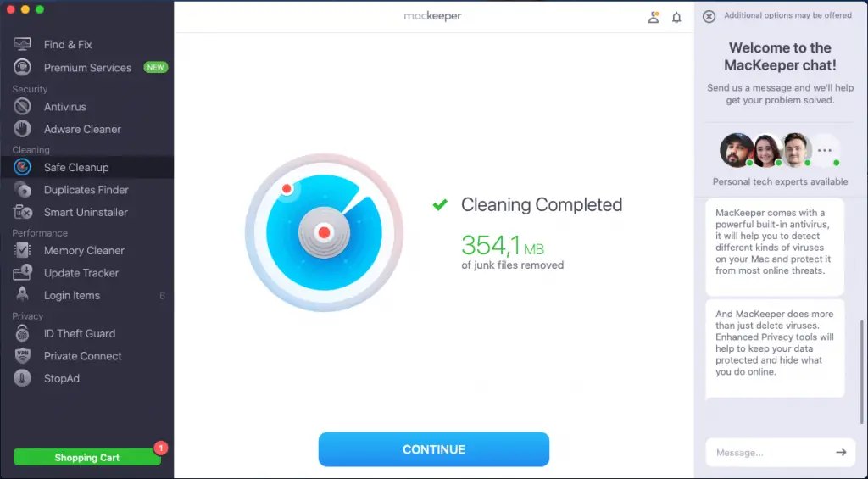Click the Additional options may be offered text
868x479 pixels.
pyautogui.click(x=787, y=15)
